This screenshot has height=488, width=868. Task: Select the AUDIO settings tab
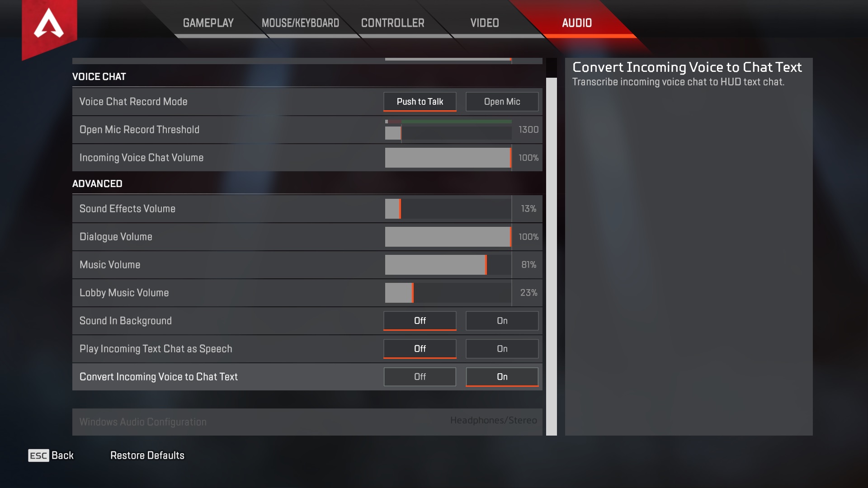click(577, 23)
